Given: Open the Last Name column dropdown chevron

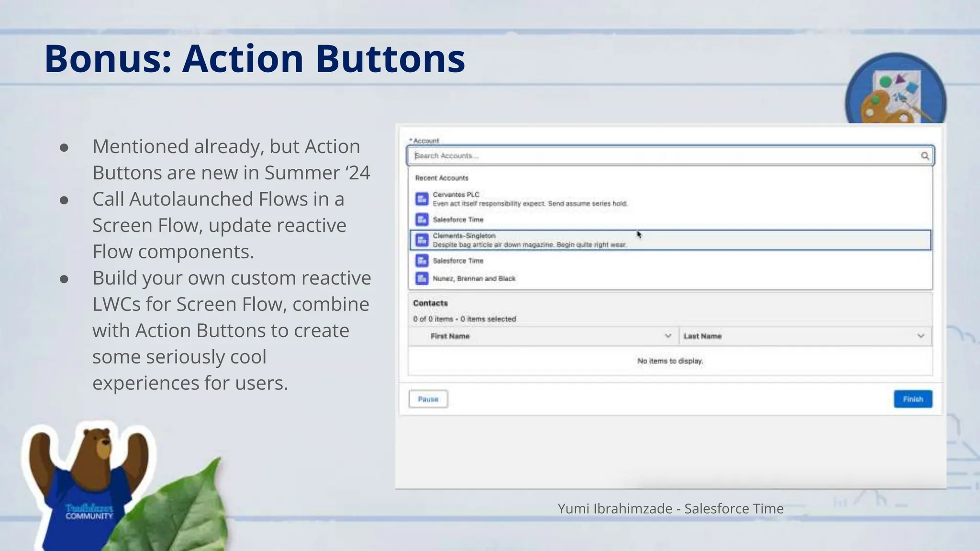Looking at the screenshot, I should pyautogui.click(x=921, y=336).
